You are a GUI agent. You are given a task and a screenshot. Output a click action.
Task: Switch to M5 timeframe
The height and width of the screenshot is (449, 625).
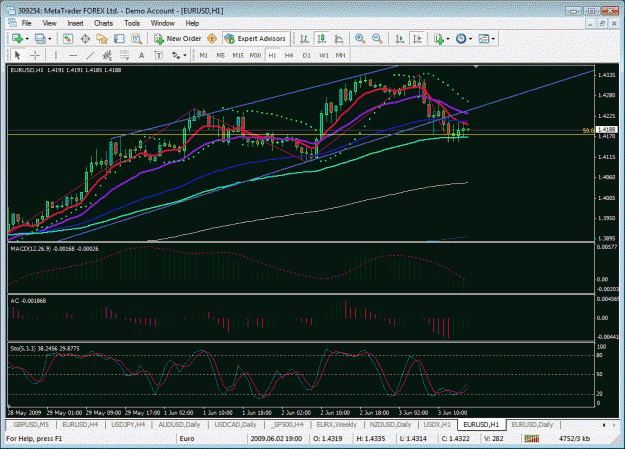[220, 55]
